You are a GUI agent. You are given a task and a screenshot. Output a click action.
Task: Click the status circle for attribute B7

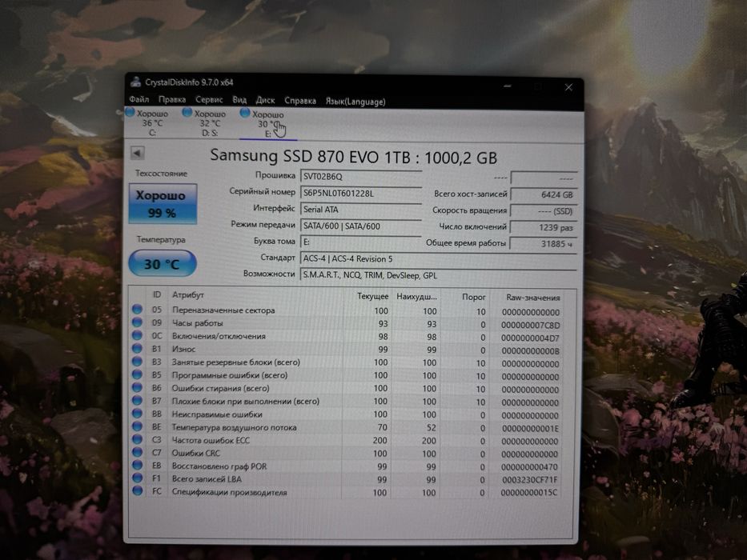[137, 400]
